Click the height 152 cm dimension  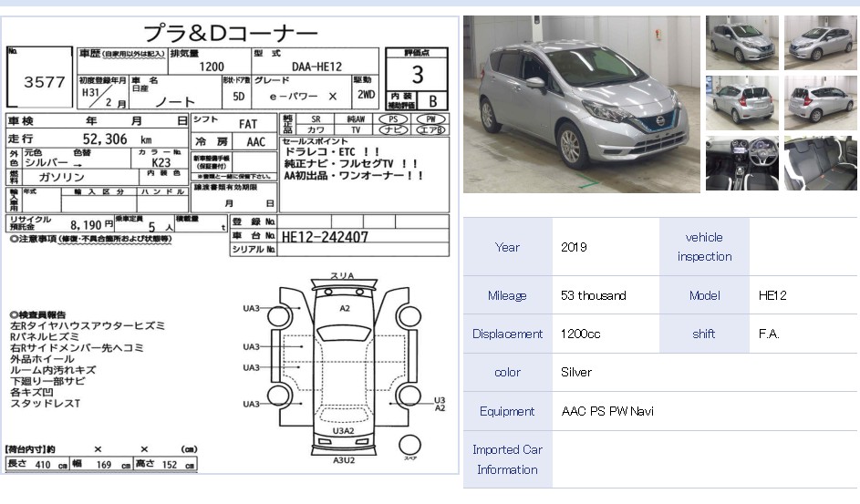pyautogui.click(x=165, y=465)
